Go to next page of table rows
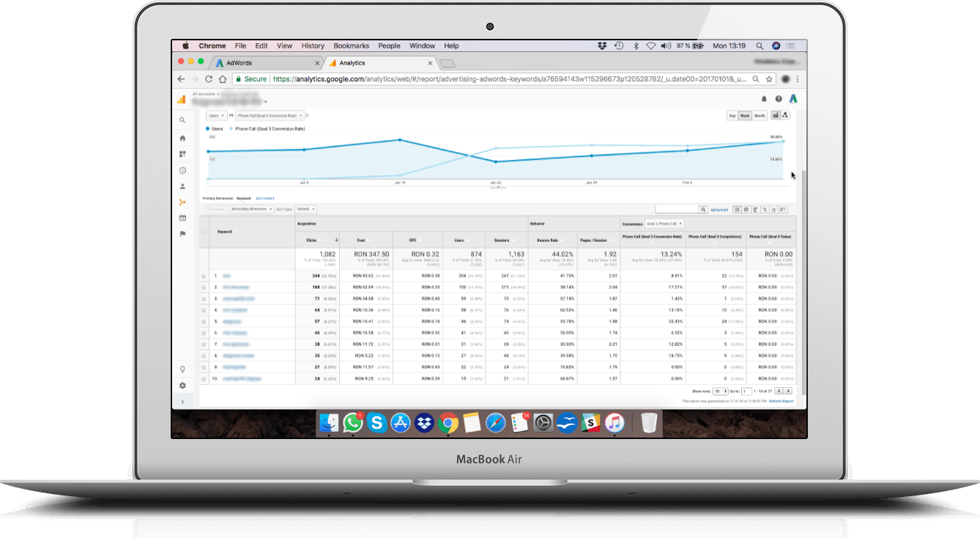 787,391
